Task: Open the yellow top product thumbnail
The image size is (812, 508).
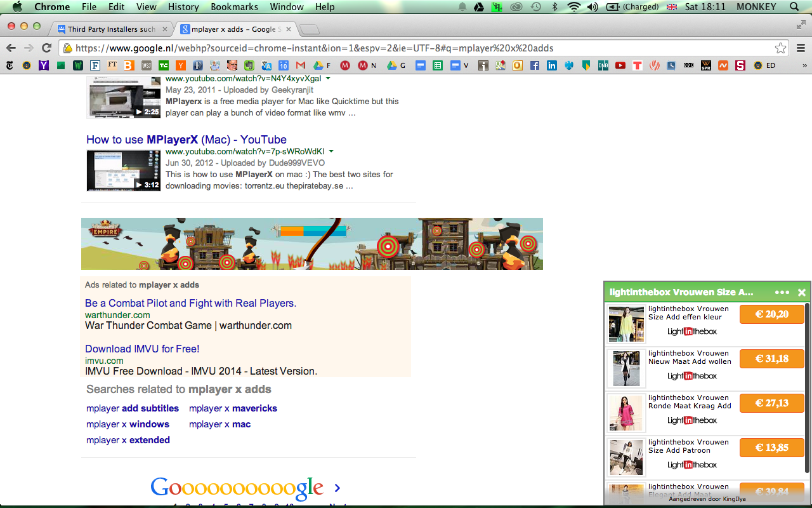Action: tap(626, 324)
